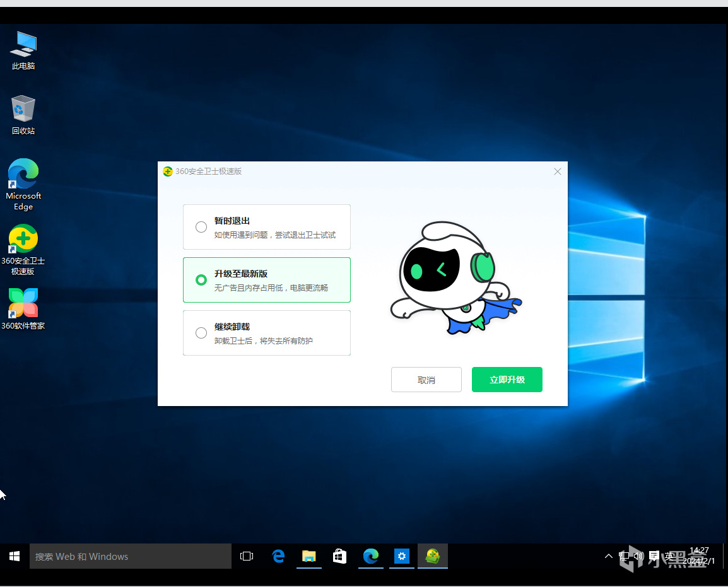The height and width of the screenshot is (587, 728).
Task: Open legacy Edge from the taskbar
Action: (278, 556)
